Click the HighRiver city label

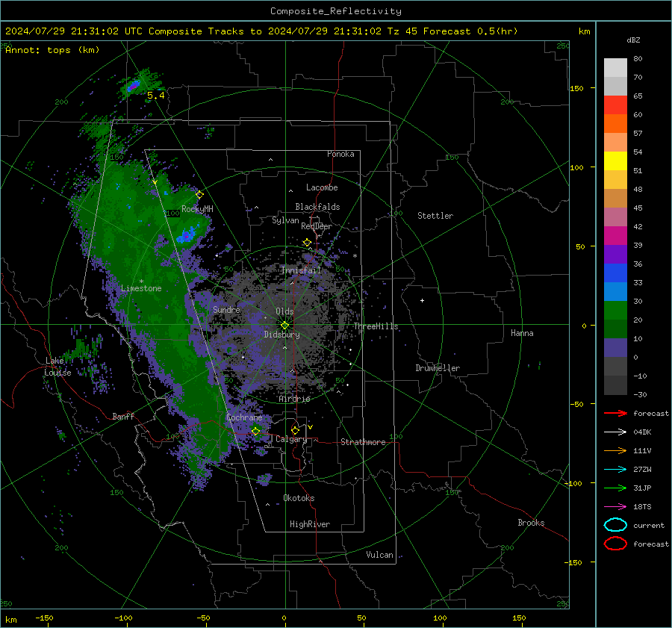310,524
